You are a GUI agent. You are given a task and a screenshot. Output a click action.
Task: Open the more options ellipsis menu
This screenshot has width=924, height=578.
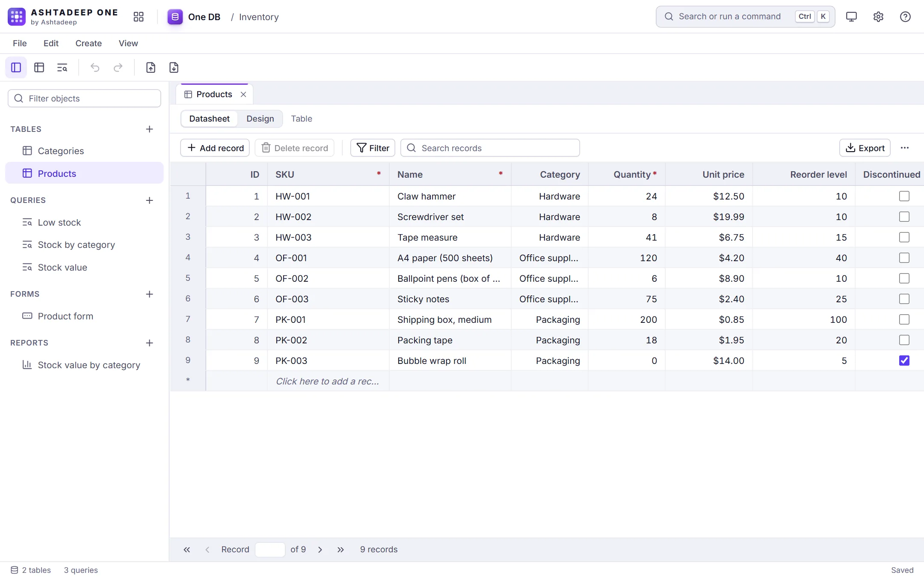point(904,148)
